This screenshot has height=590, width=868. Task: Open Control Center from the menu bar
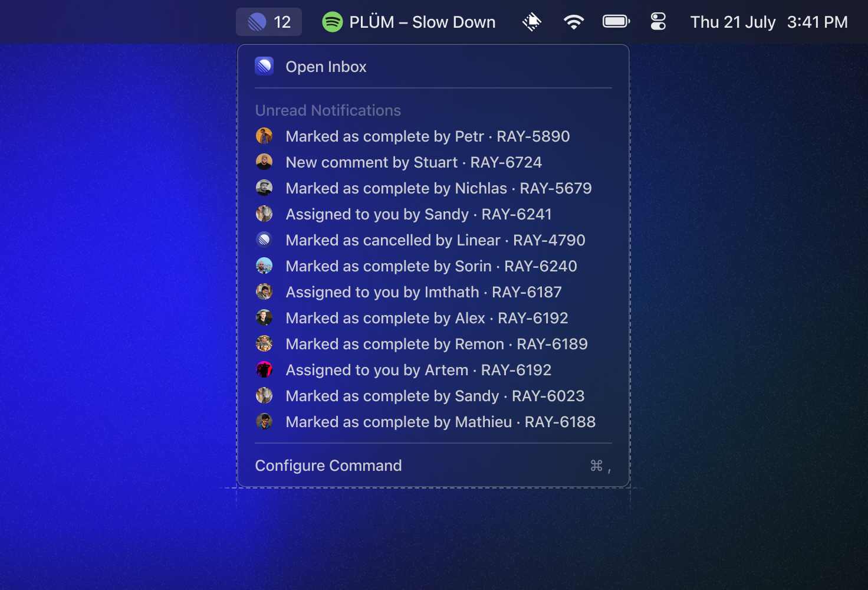tap(657, 21)
